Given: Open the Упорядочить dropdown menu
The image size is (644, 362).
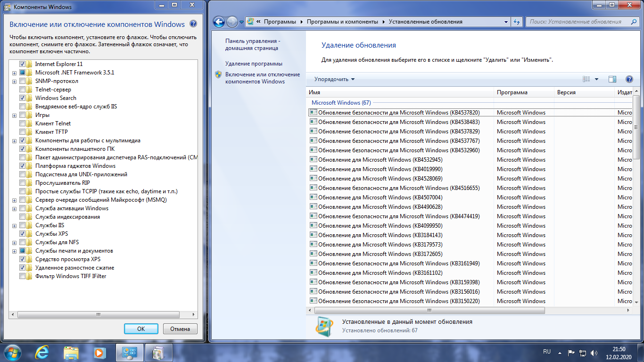Looking at the screenshot, I should 334,79.
